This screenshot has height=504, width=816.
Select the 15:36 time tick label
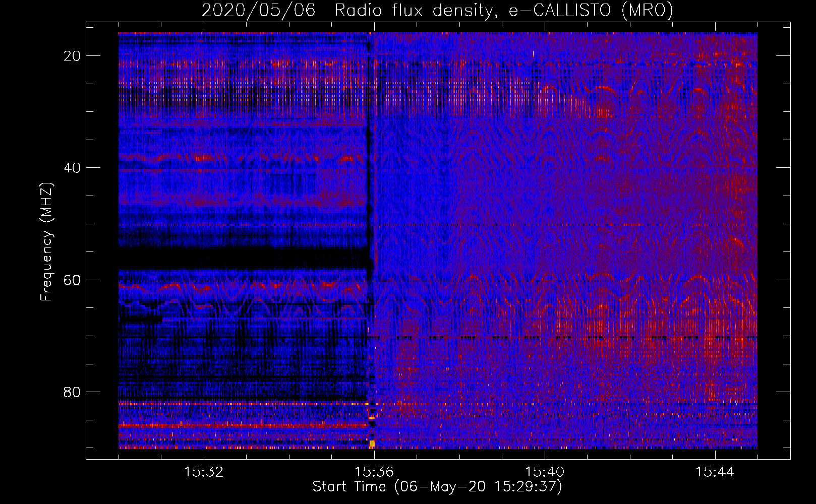(374, 472)
